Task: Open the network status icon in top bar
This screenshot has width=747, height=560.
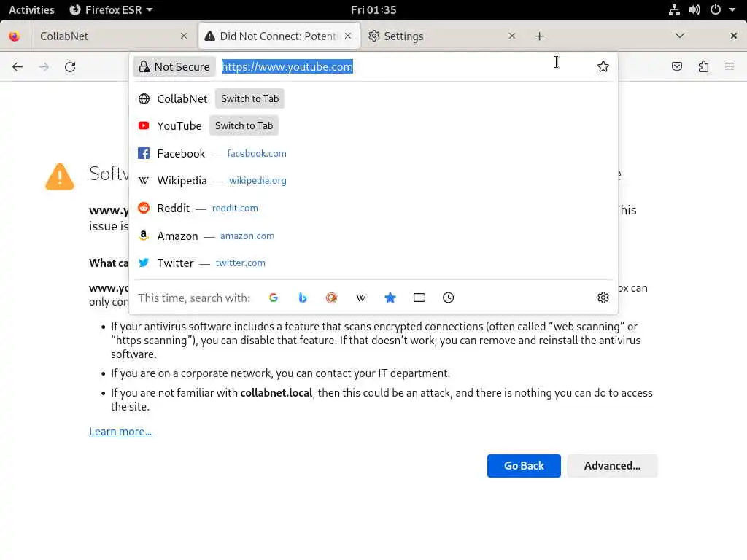Action: coord(674,9)
